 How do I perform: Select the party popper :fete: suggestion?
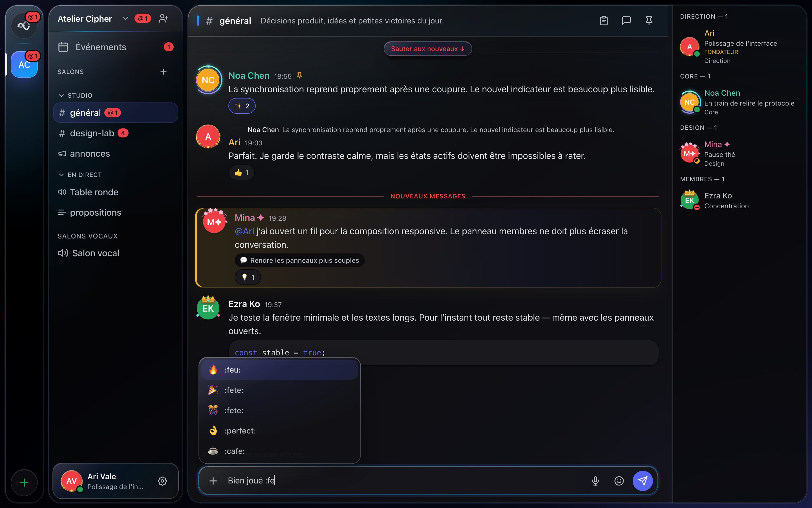tap(279, 390)
